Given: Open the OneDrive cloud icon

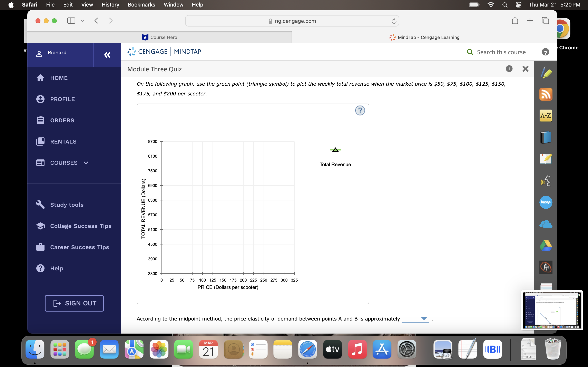Looking at the screenshot, I should coord(546,224).
